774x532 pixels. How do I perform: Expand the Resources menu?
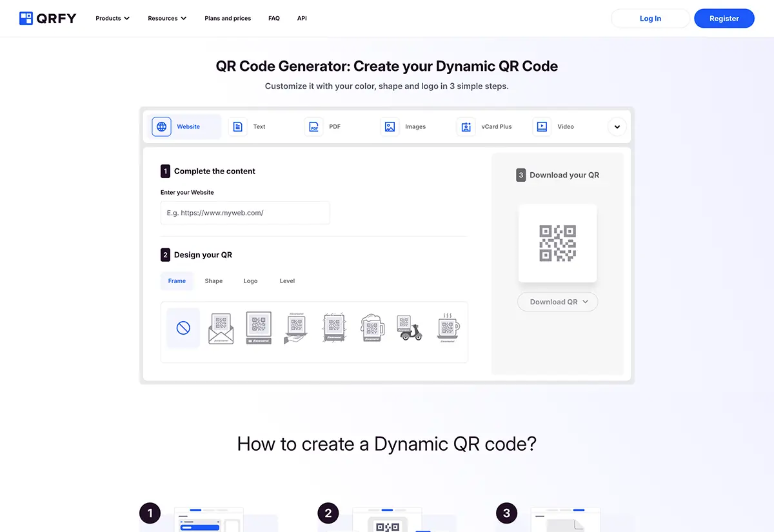pos(167,18)
